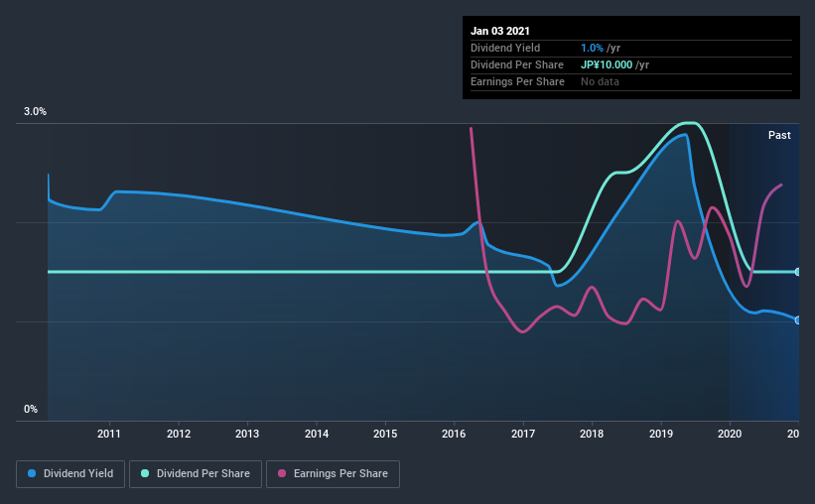Click the JP¥10.000 Dividend Per Share value
815x504 pixels.
pos(607,64)
